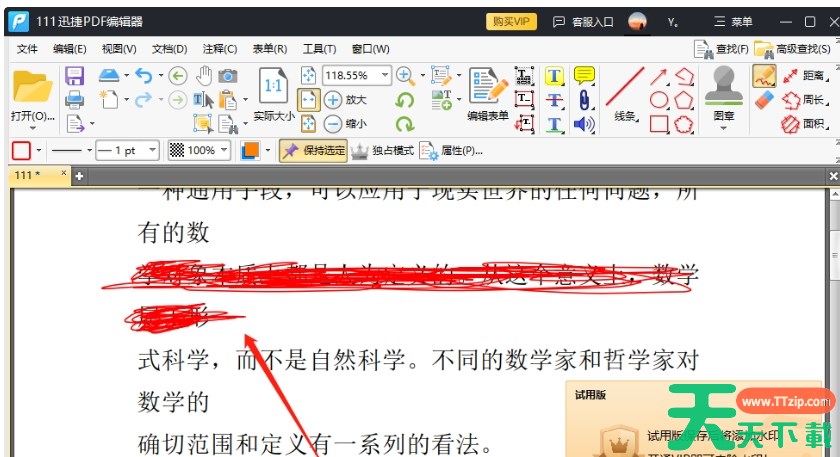Open the 1 pt line width dropdown
The height and width of the screenshot is (457, 840).
(153, 150)
